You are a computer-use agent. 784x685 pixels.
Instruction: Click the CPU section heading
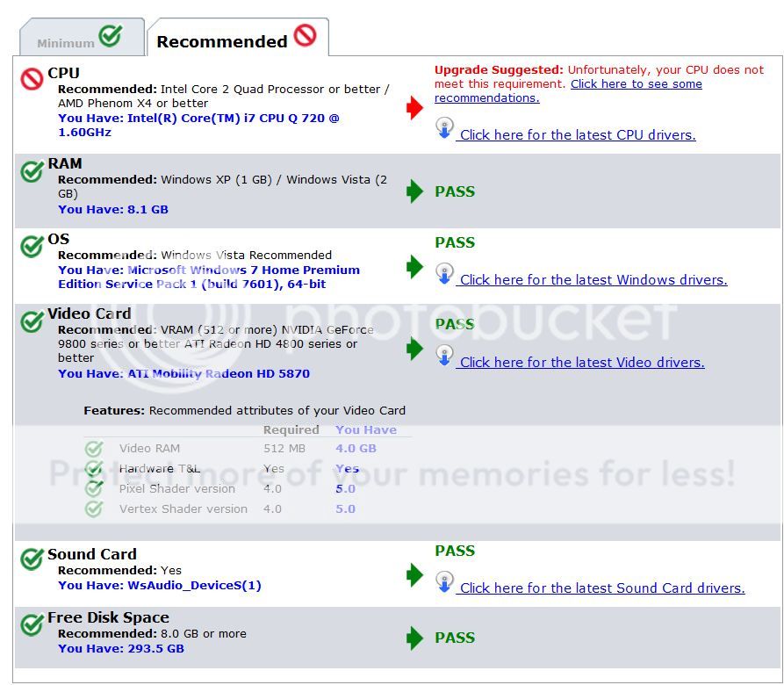point(63,73)
